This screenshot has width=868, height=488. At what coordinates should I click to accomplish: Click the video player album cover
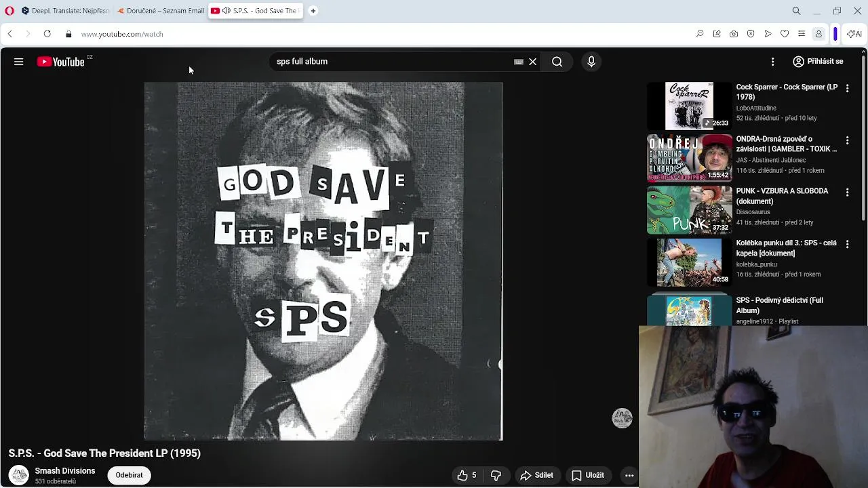click(323, 261)
